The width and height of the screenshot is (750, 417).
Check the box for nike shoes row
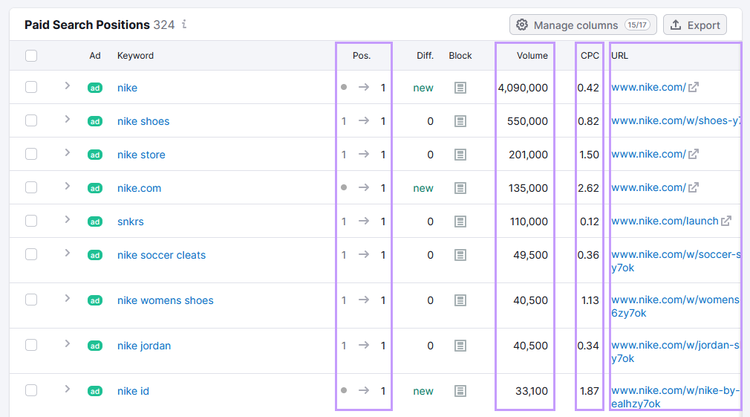pyautogui.click(x=31, y=121)
